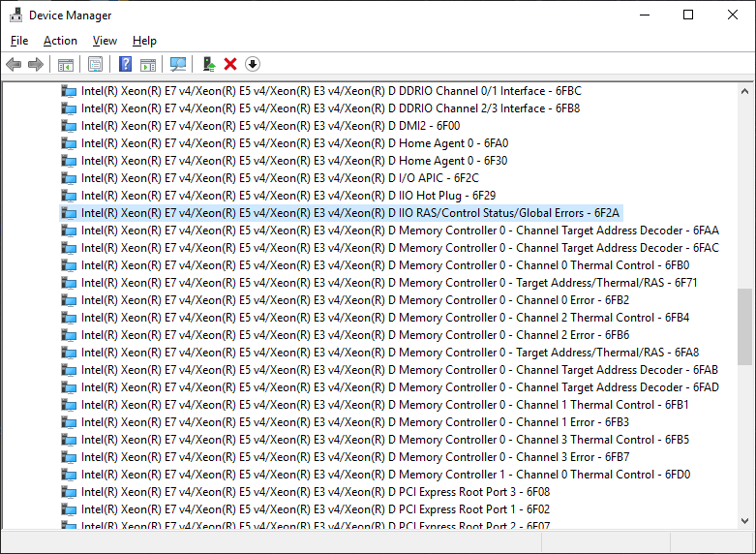Select Channel 1 Thermal Control - 6FB1
Image resolution: width=756 pixels, height=554 pixels.
384,405
